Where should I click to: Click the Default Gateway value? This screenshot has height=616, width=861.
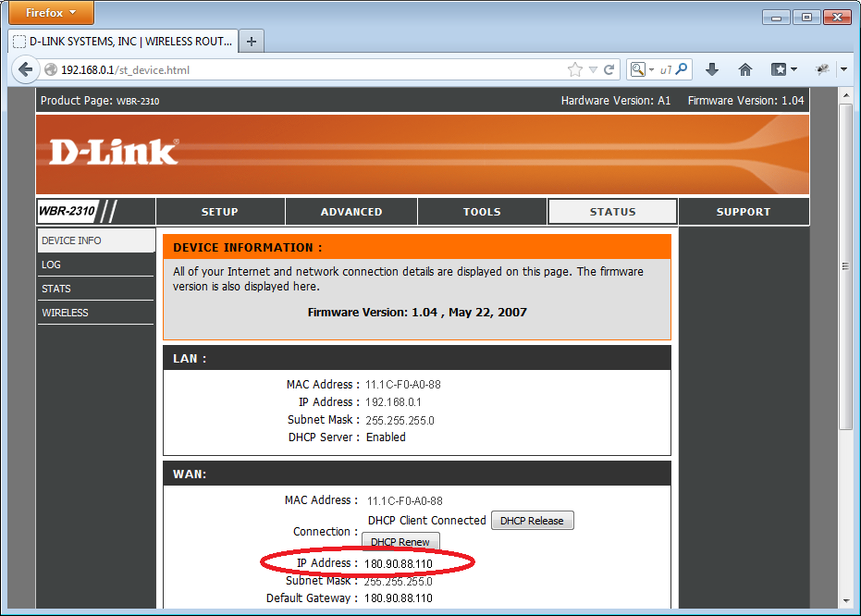tap(398, 598)
